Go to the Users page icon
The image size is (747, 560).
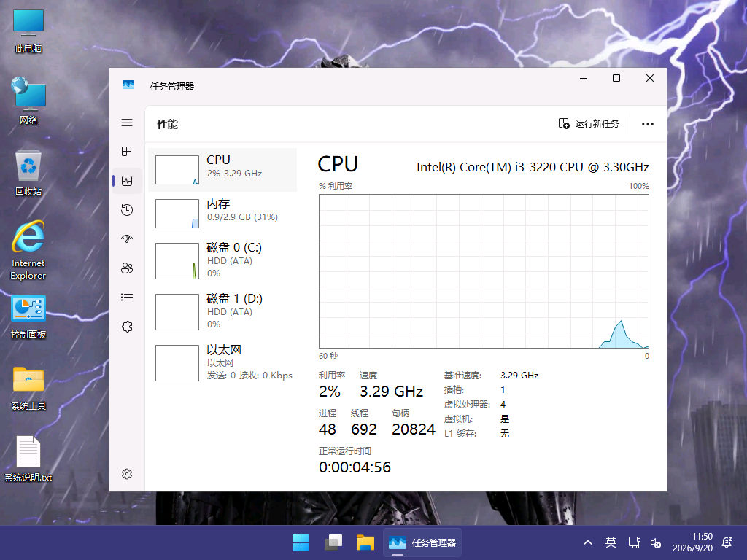point(127,268)
